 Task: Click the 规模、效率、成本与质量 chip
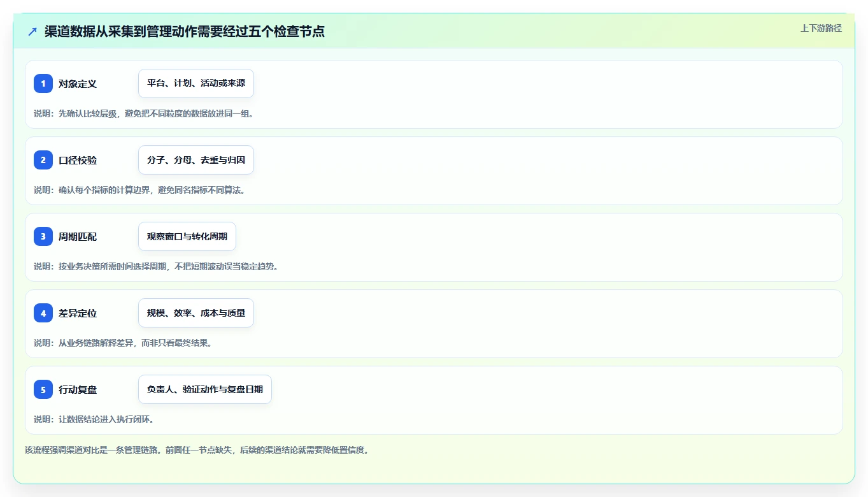click(196, 313)
